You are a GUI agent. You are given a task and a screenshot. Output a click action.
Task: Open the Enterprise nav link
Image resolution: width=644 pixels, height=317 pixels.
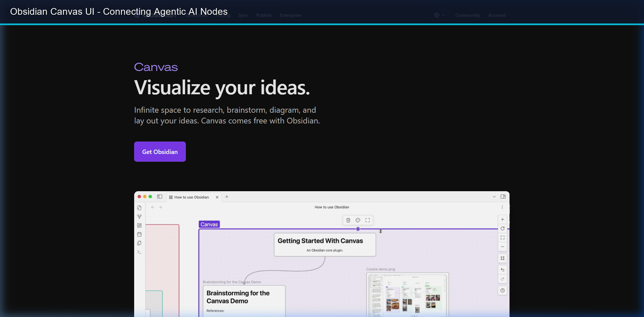tap(290, 15)
